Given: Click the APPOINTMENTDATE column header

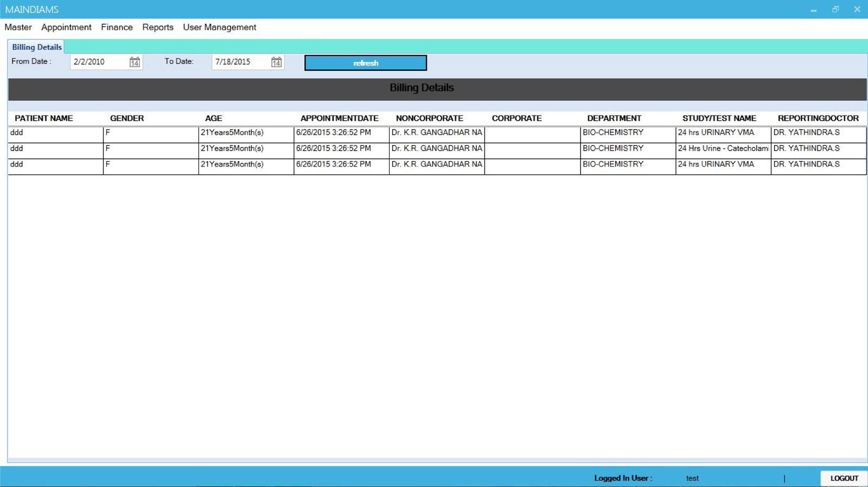Looking at the screenshot, I should click(x=339, y=118).
